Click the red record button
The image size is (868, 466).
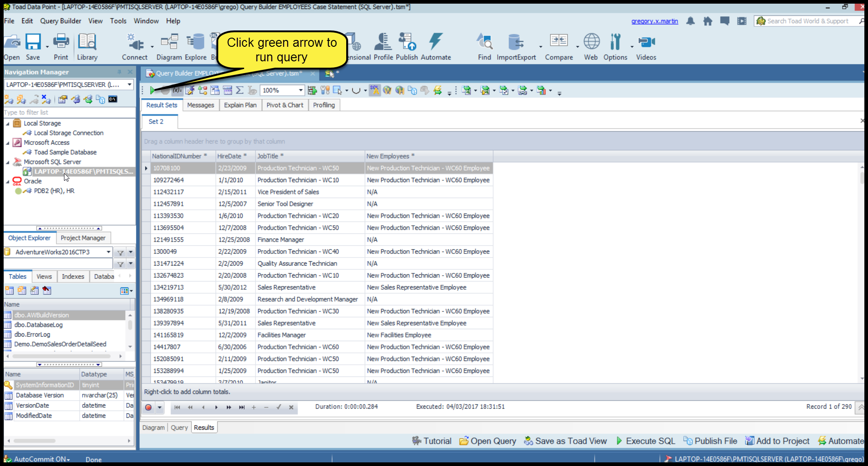[x=148, y=407]
